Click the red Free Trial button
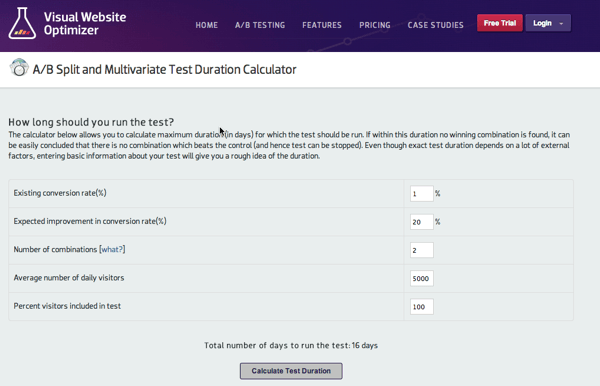600x386 pixels. pyautogui.click(x=500, y=23)
